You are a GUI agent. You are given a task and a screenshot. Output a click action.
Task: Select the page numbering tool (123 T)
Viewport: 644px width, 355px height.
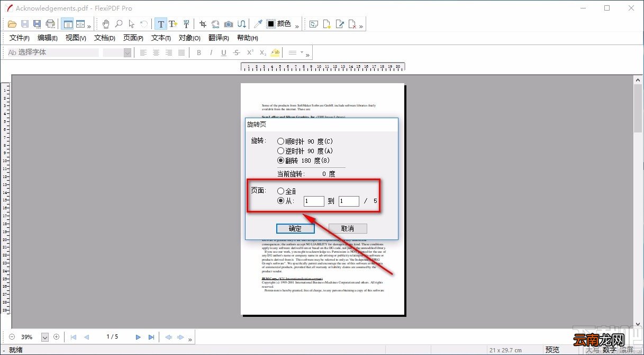pyautogui.click(x=186, y=24)
